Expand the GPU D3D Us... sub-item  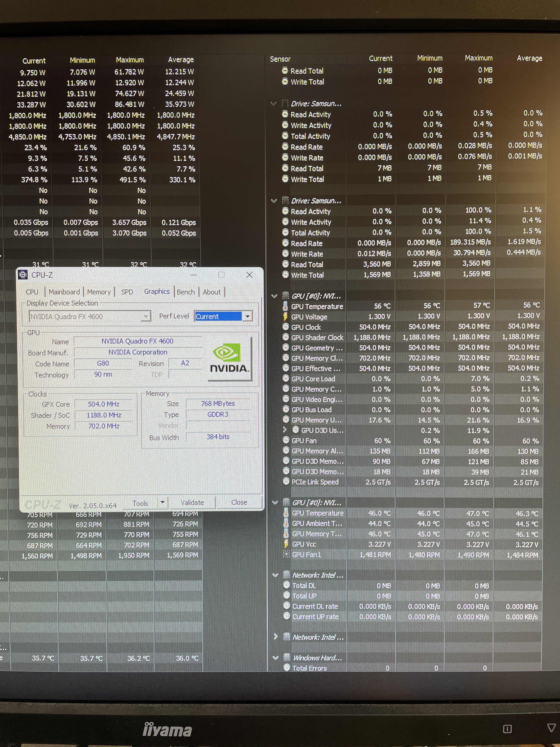(x=285, y=430)
